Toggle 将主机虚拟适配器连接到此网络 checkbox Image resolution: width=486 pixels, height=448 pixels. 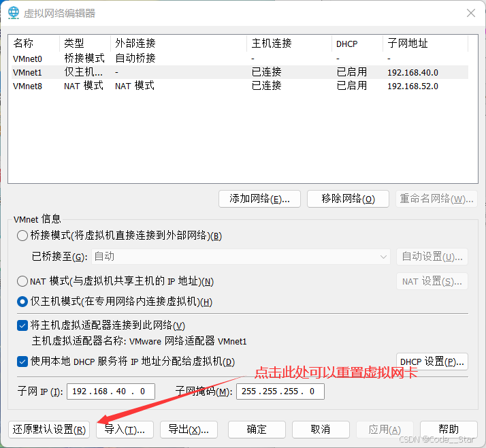(x=22, y=325)
